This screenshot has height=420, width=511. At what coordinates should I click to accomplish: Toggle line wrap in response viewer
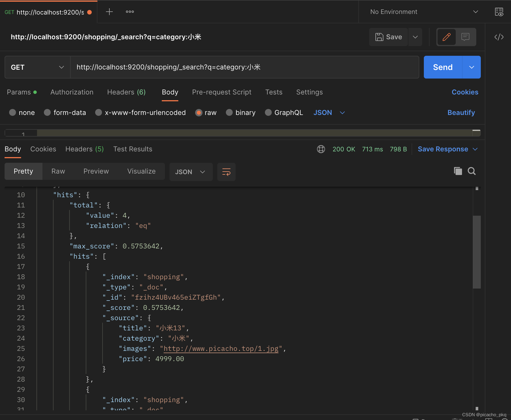point(226,172)
